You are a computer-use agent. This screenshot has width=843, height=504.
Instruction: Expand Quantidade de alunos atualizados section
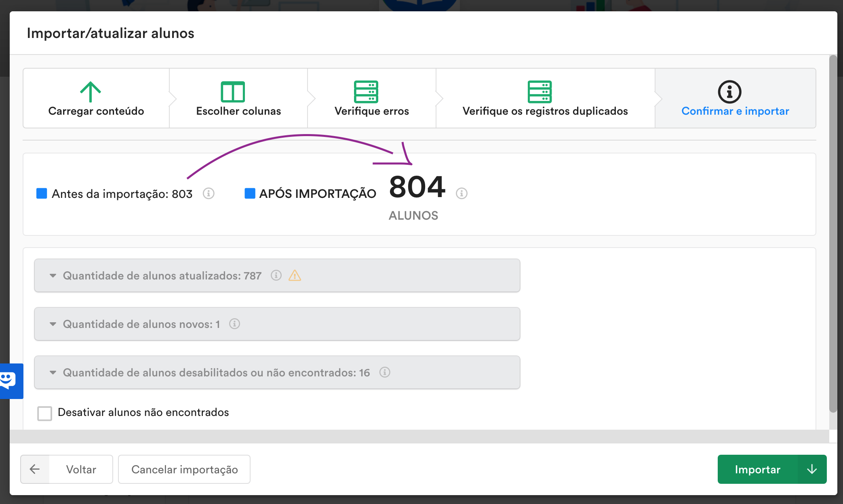pyautogui.click(x=53, y=275)
